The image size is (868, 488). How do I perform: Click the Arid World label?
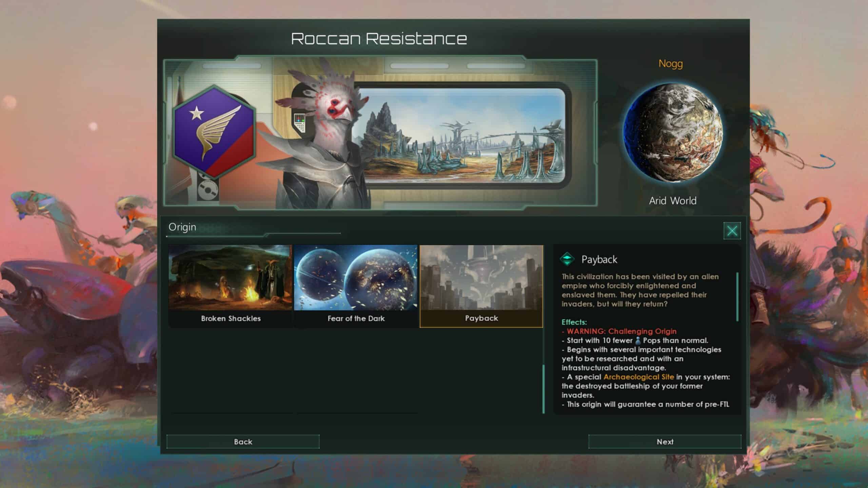tap(673, 201)
